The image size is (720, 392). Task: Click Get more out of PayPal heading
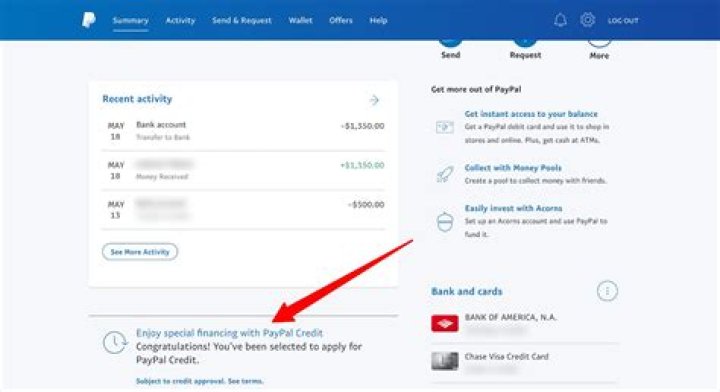[476, 89]
